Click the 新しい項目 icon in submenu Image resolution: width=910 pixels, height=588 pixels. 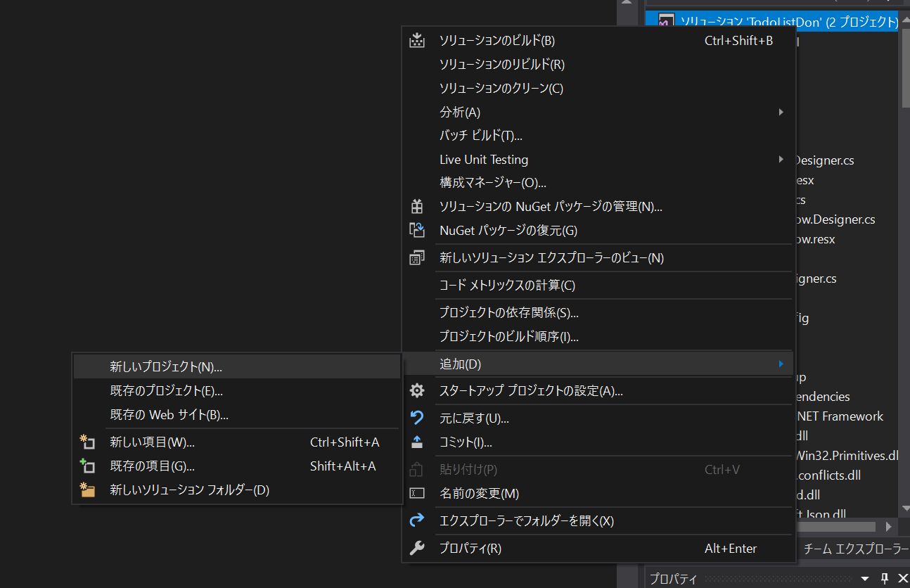tap(87, 442)
